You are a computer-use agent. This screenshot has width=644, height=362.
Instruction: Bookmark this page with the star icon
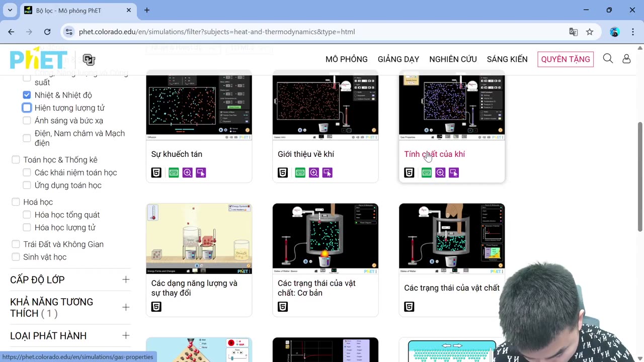point(590,32)
